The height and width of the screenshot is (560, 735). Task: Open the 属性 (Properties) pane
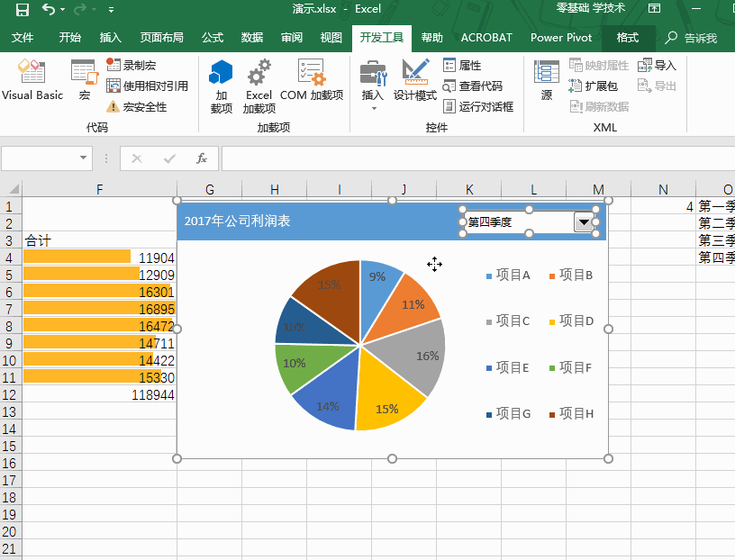click(x=465, y=66)
